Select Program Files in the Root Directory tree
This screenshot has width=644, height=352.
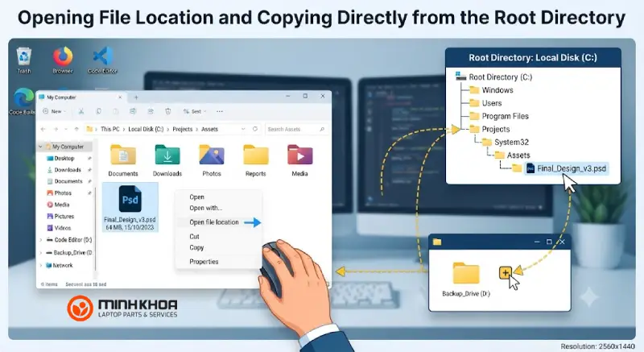498,116
